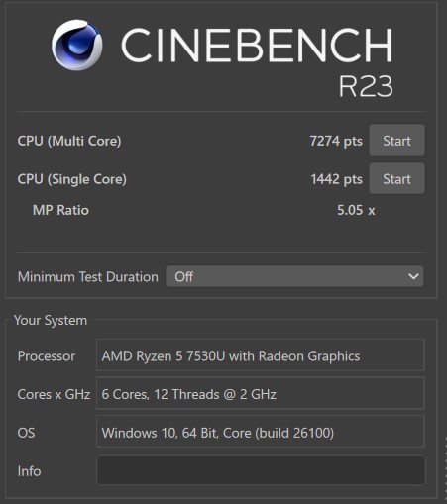
Task: Click the OS field showing Windows 10
Action: pos(261,432)
